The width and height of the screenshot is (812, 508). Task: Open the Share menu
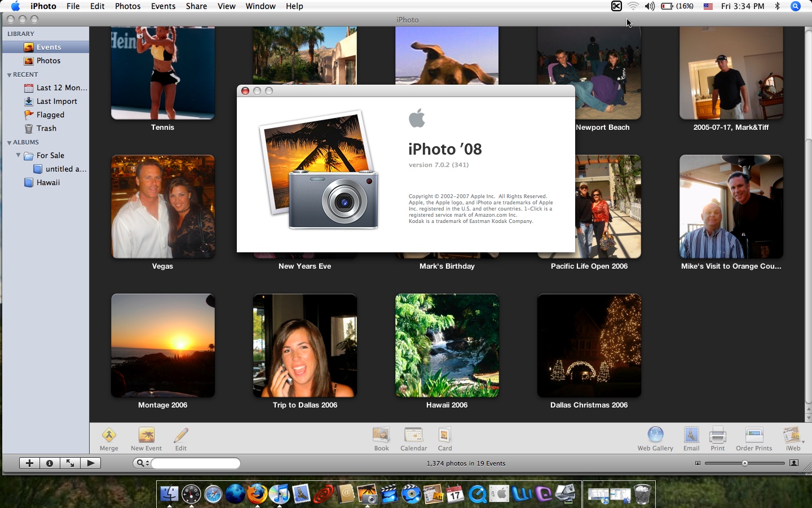pyautogui.click(x=196, y=6)
